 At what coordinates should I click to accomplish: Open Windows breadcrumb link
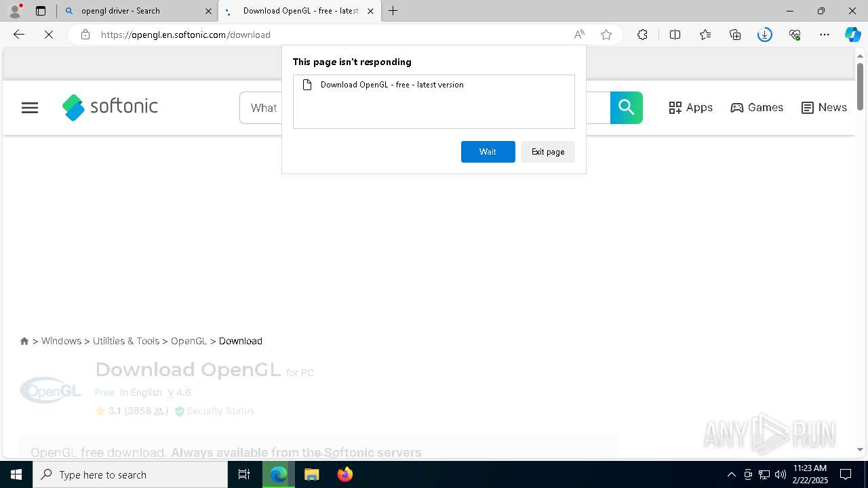pyautogui.click(x=61, y=341)
